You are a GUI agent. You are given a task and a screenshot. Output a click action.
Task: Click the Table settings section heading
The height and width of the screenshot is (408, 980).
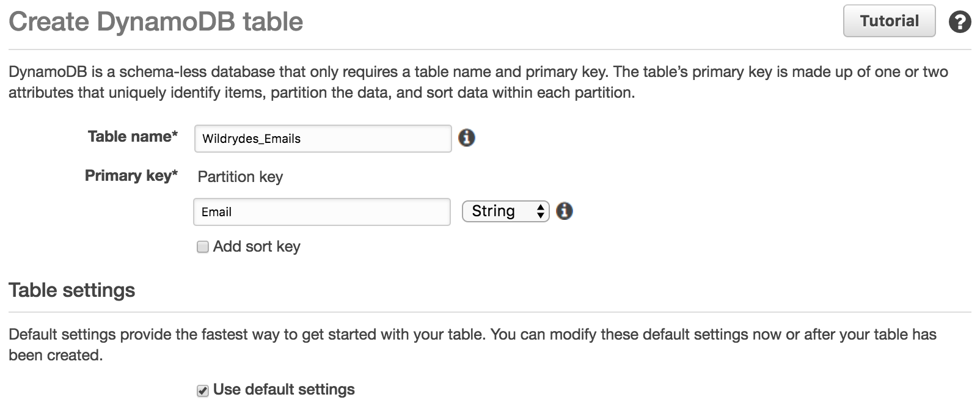pyautogui.click(x=72, y=290)
